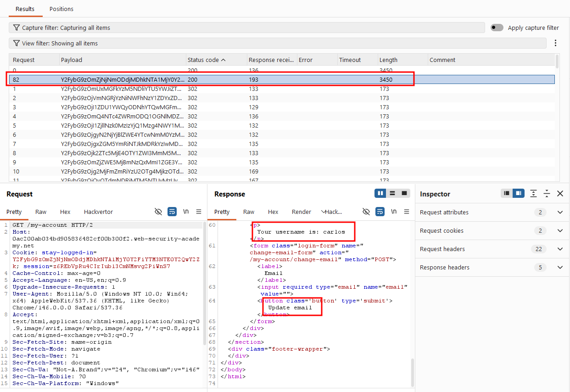Screen dimensions: 570x392
Task: Expand the Request cookies section
Action: (x=492, y=230)
